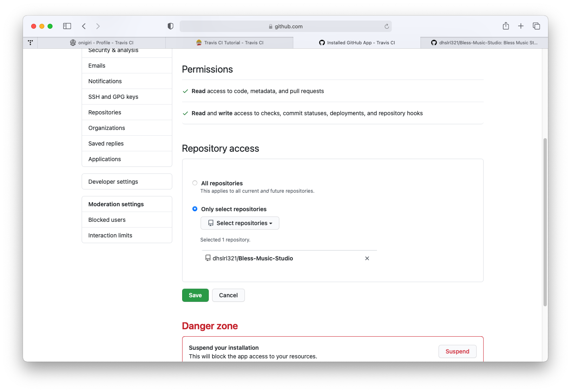This screenshot has height=392, width=571.
Task: Select the All repositories radio button
Action: 195,183
